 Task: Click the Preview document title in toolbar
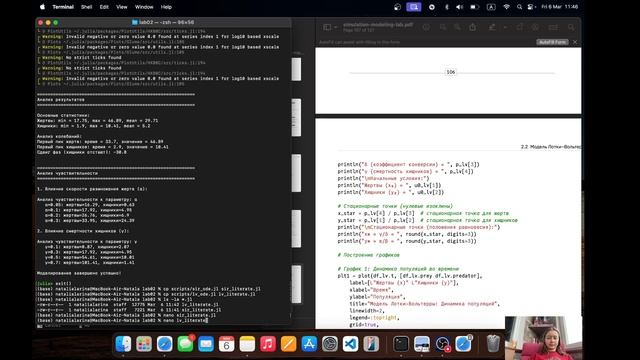tap(378, 25)
